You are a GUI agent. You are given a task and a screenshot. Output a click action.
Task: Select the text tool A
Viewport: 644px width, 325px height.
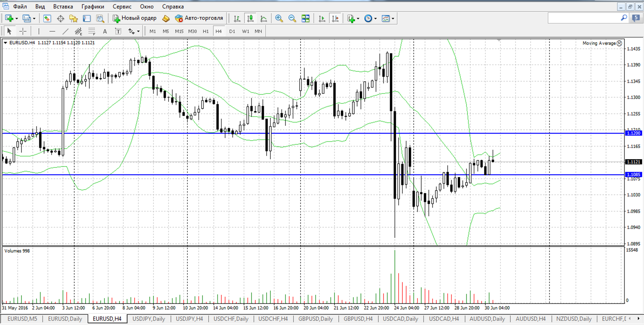pos(105,31)
